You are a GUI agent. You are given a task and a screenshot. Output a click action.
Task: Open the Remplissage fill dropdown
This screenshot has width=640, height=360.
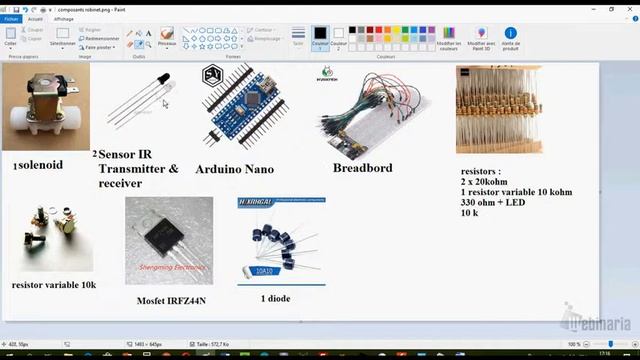[x=265, y=39]
